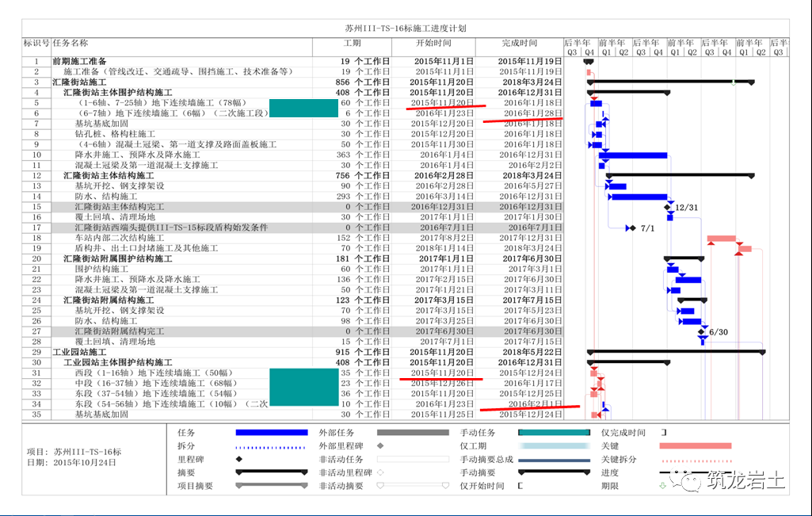Click the black diamond icon beside 里程碑 in legend
Image resolution: width=812 pixels, height=516 pixels.
[238, 459]
